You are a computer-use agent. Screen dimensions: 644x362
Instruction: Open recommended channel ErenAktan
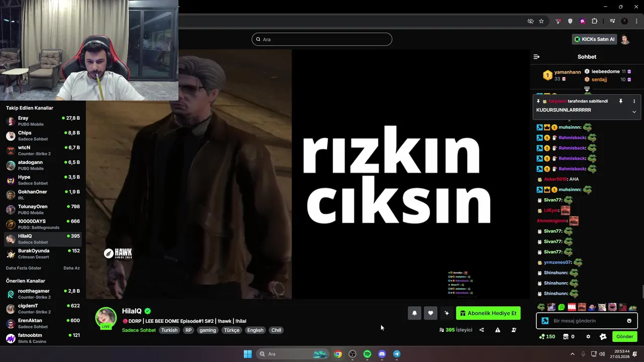click(43, 323)
